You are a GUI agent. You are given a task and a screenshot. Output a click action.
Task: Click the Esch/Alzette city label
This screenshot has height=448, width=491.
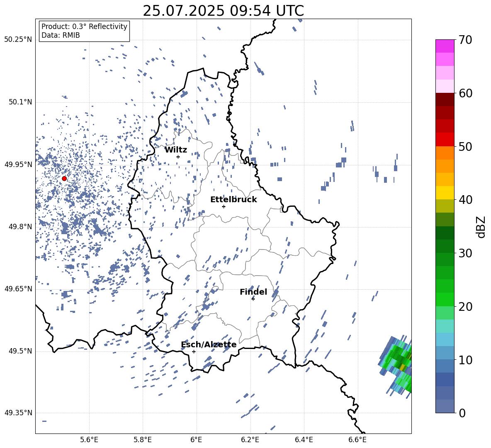[209, 345]
